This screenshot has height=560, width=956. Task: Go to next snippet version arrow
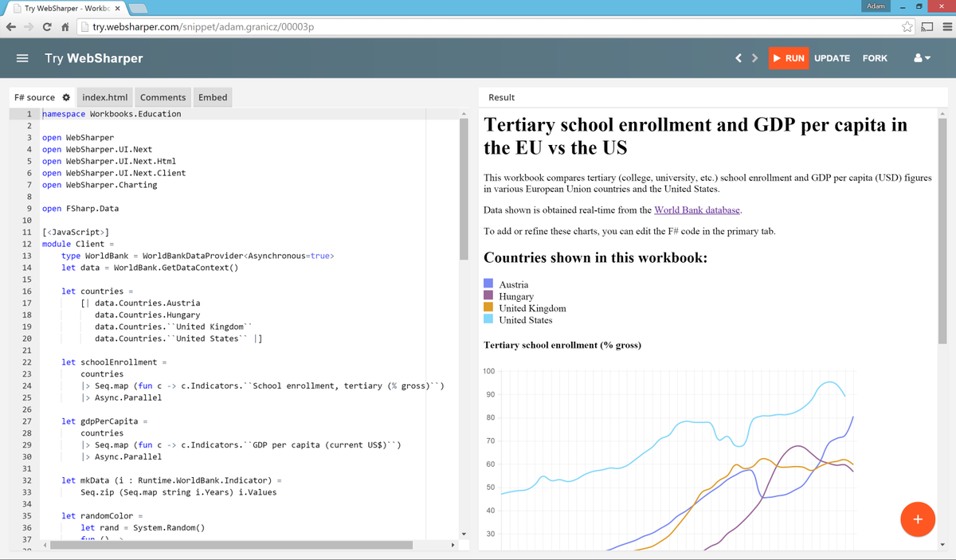tap(754, 58)
